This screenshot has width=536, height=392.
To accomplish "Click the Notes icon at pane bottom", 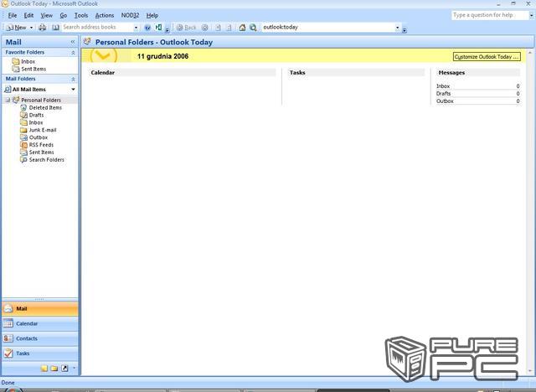I will point(44,368).
